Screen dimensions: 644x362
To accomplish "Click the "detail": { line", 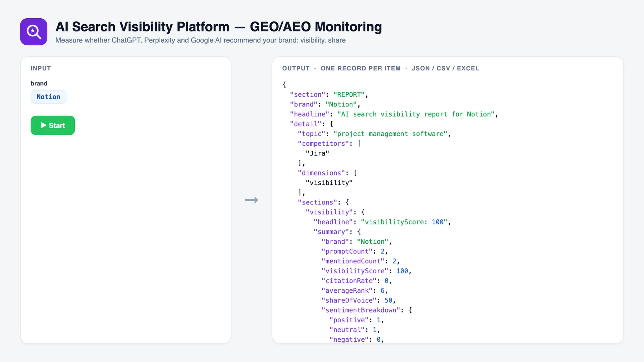I will [x=311, y=124].
